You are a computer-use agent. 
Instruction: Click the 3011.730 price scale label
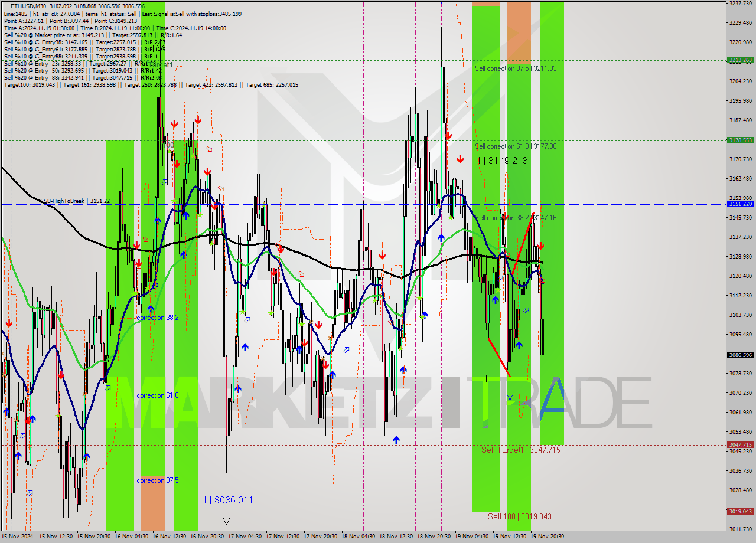tap(740, 529)
